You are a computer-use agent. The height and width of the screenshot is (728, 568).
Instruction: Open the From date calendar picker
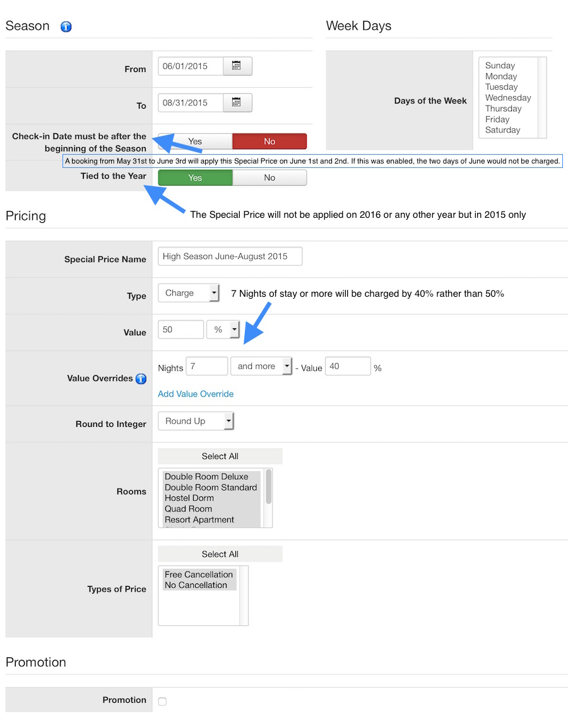pos(237,66)
